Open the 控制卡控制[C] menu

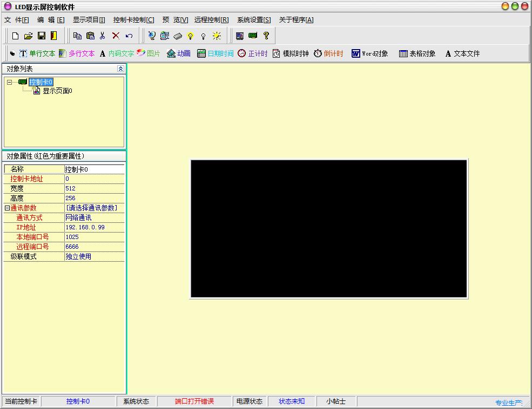[x=134, y=20]
